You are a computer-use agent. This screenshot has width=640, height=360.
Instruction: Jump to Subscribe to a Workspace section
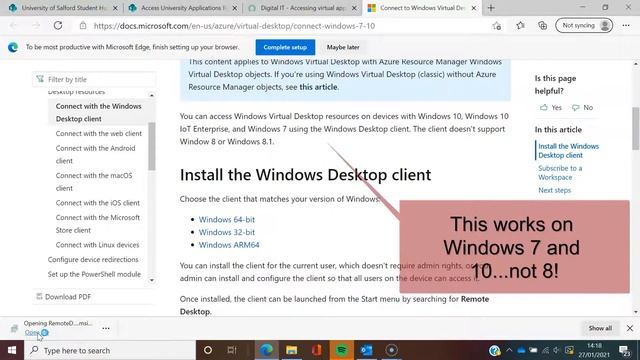pos(560,173)
